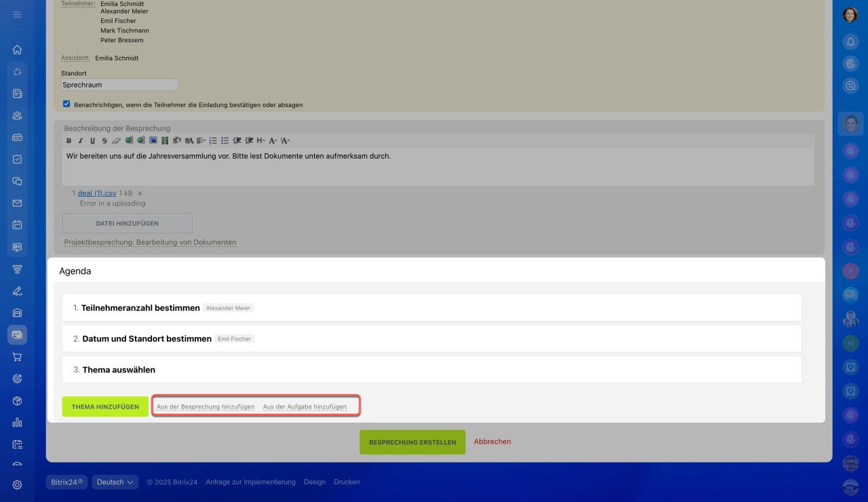Open the Tasks checkmark icon in the left sidebar
This screenshot has height=502, width=868.
(x=17, y=159)
